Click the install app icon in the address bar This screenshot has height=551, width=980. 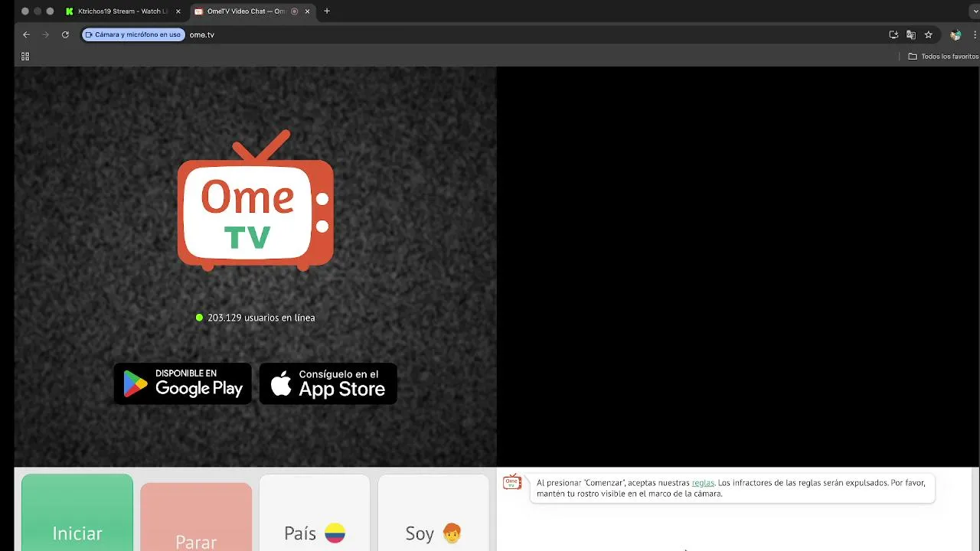click(893, 34)
